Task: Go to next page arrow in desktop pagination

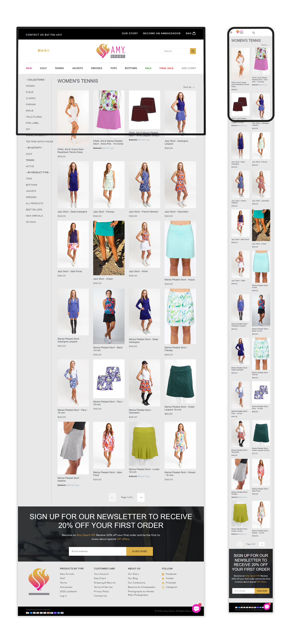Action: pyautogui.click(x=141, y=497)
